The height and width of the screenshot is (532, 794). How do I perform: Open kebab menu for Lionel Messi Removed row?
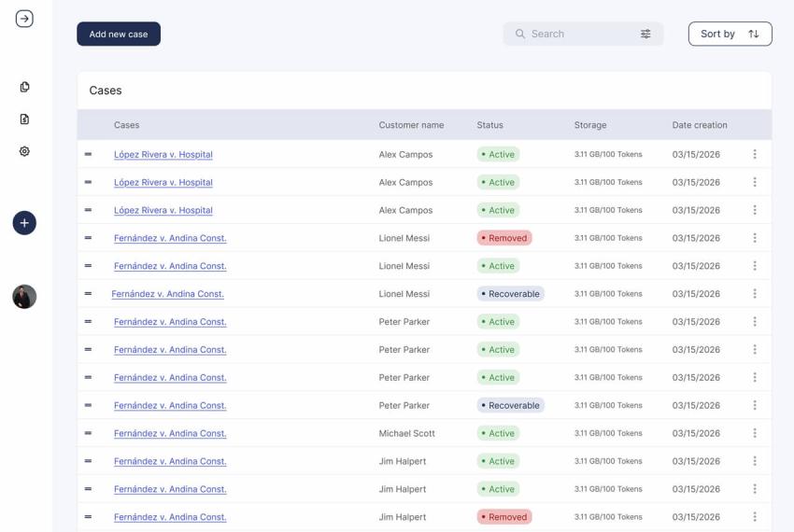(755, 238)
